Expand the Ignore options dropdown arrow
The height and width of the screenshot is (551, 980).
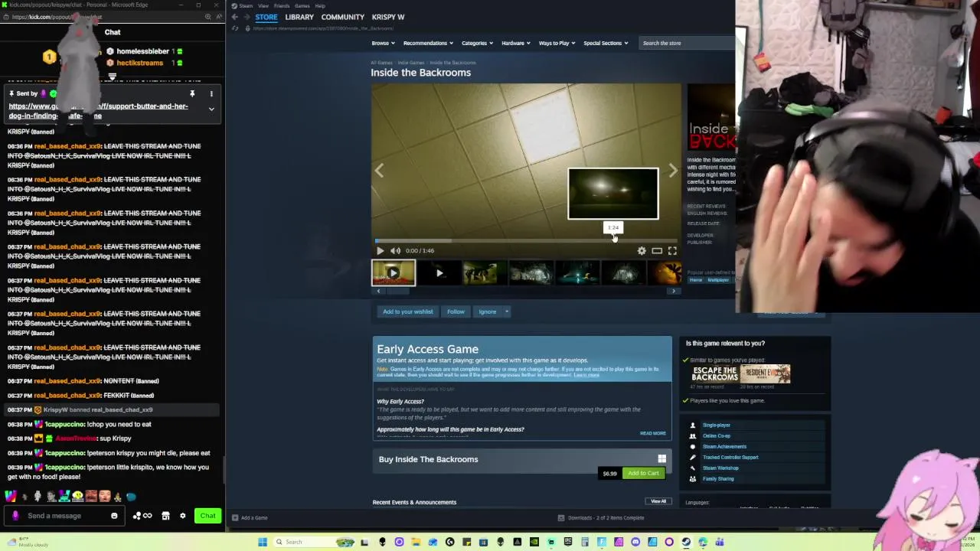coord(506,311)
